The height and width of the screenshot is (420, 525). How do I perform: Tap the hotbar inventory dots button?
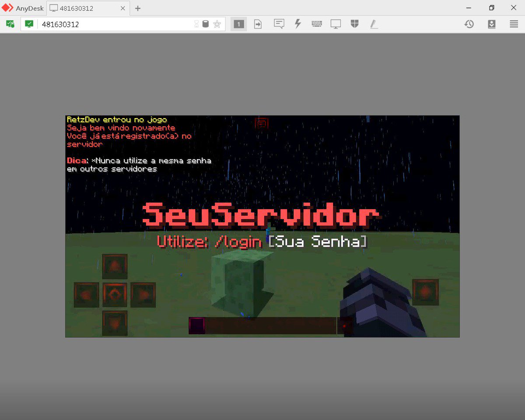[x=344, y=326]
